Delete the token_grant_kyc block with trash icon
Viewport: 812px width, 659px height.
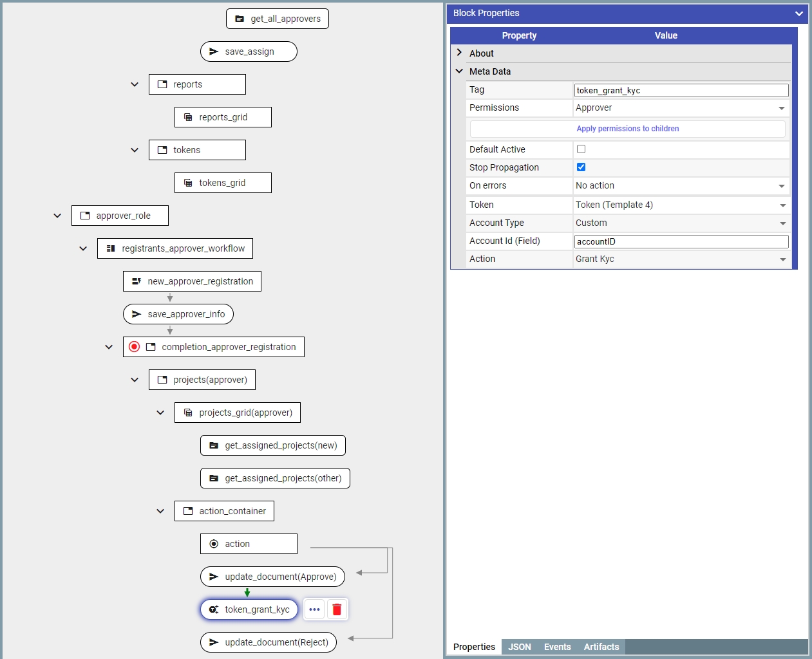point(337,609)
